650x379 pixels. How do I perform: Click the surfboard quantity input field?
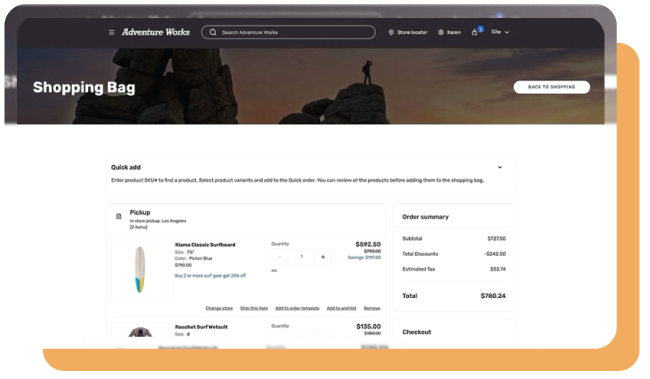301,257
